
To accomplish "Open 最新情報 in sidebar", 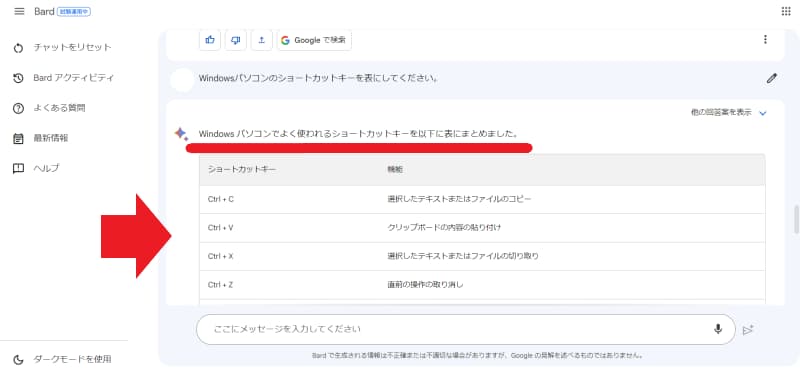I will (x=51, y=138).
